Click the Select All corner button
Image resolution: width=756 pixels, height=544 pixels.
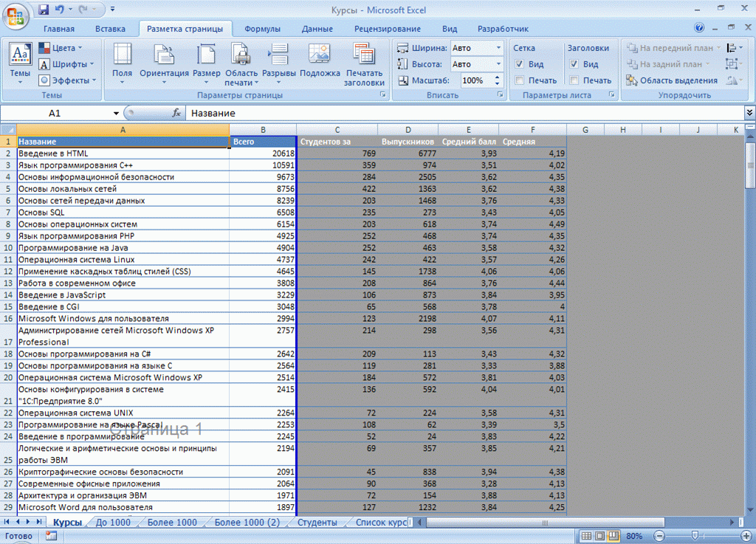tap(8, 130)
